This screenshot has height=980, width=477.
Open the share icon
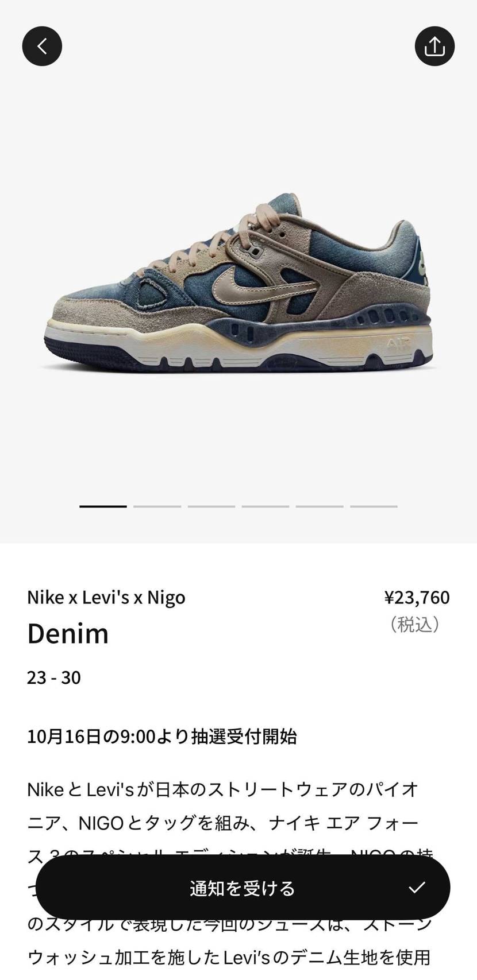[434, 46]
